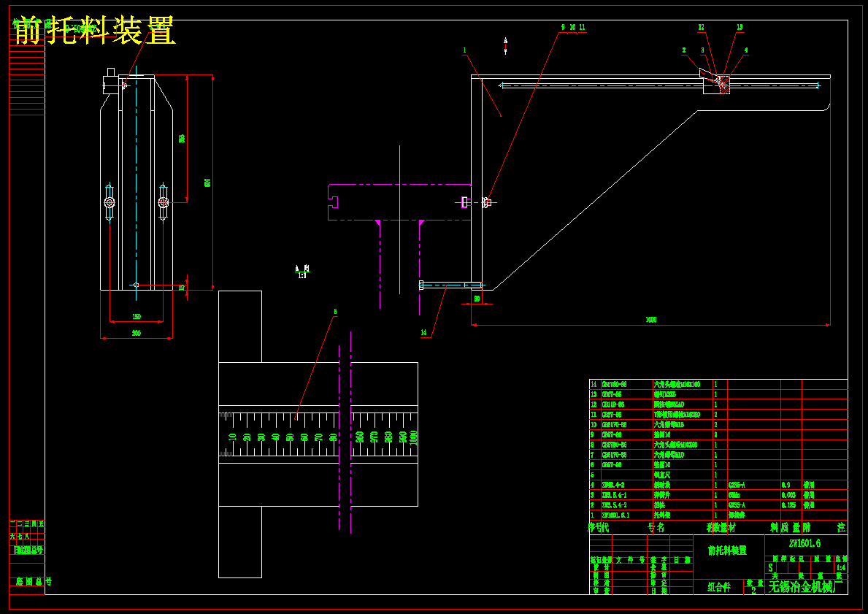Image resolution: width=868 pixels, height=614 pixels.
Task: Click the 0.9 mass value in the parts list
Action: (x=786, y=485)
